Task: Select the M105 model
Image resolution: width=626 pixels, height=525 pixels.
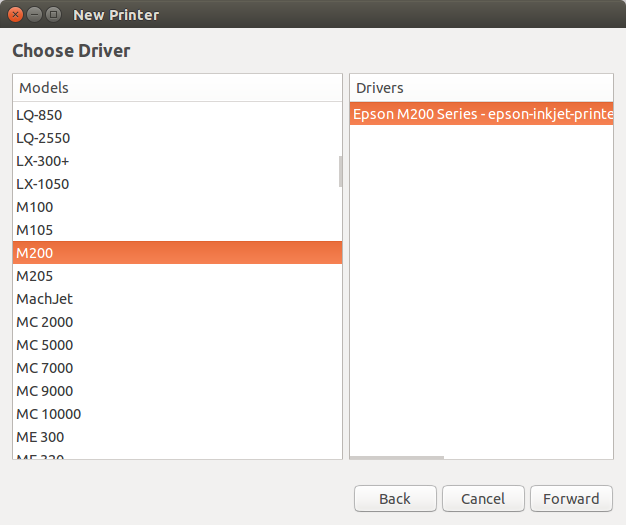Action: [177, 230]
